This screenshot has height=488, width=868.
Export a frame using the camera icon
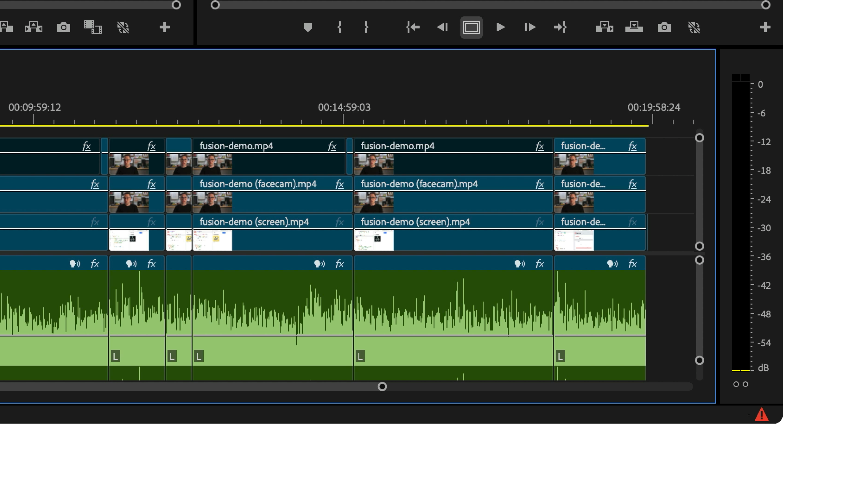(x=664, y=27)
